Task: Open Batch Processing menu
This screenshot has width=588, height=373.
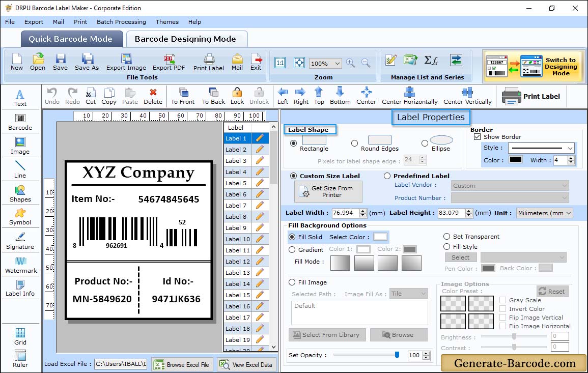Action: [121, 22]
